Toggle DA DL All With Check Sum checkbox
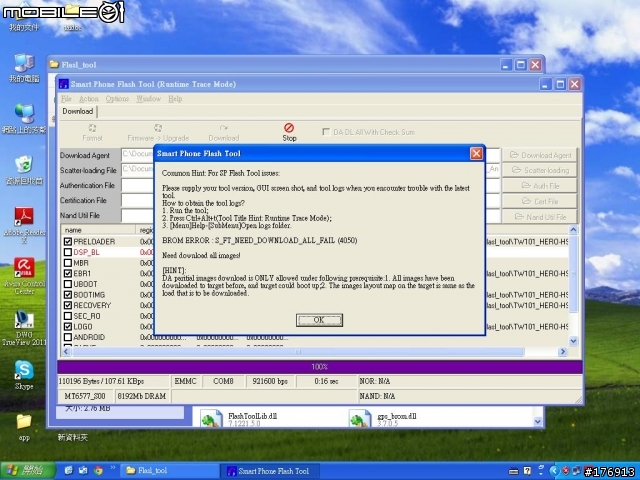 pyautogui.click(x=326, y=132)
